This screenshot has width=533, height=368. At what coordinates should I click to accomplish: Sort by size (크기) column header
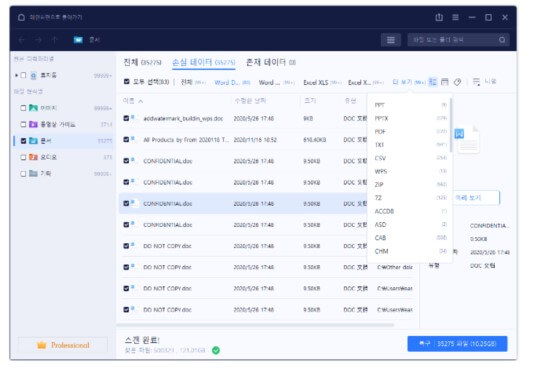310,101
